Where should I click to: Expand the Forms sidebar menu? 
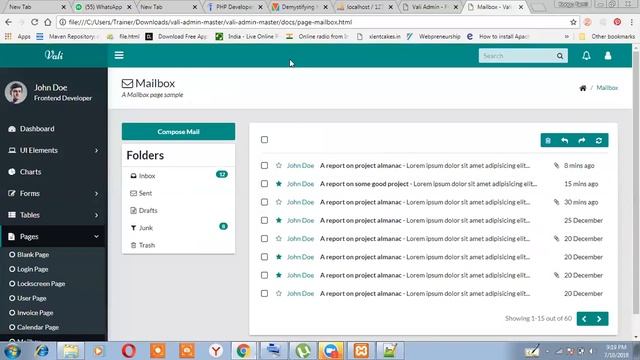[53, 193]
